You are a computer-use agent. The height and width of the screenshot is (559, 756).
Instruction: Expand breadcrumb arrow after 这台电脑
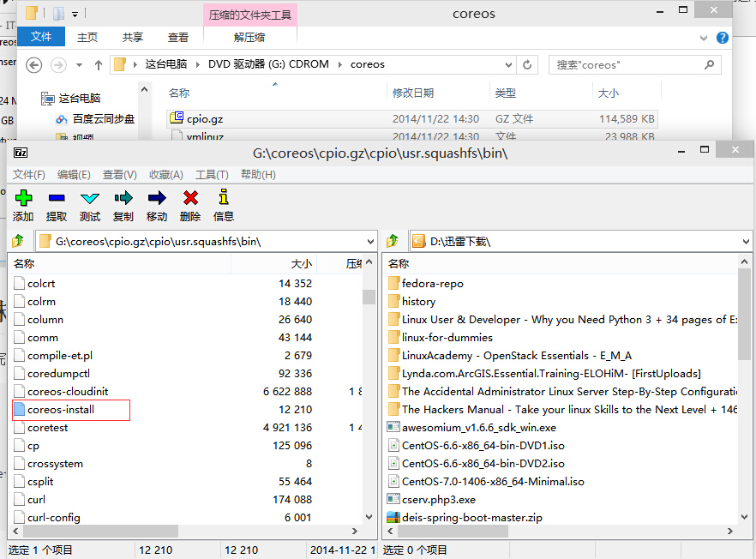[198, 64]
